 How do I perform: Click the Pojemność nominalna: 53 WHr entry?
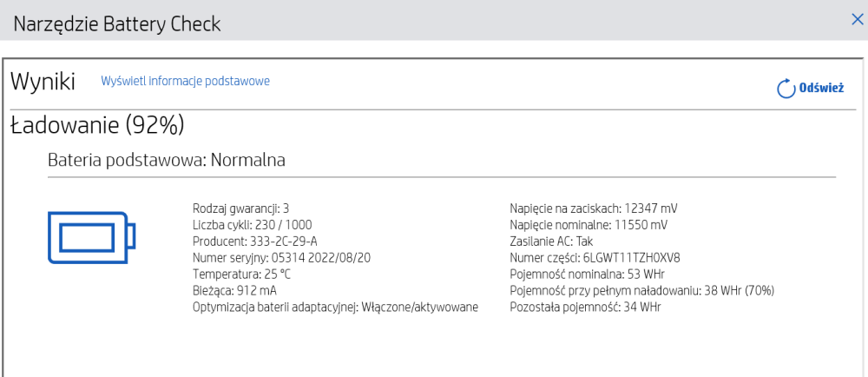click(x=587, y=274)
